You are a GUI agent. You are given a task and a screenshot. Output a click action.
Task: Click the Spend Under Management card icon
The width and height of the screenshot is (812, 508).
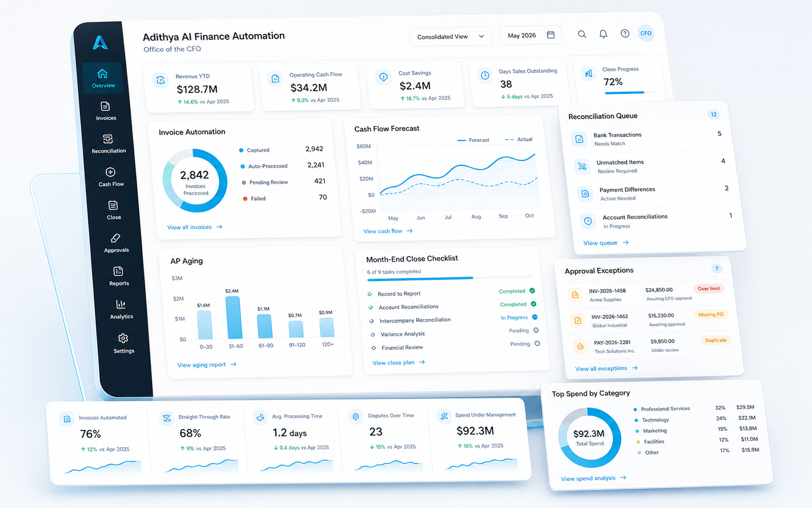[444, 416]
